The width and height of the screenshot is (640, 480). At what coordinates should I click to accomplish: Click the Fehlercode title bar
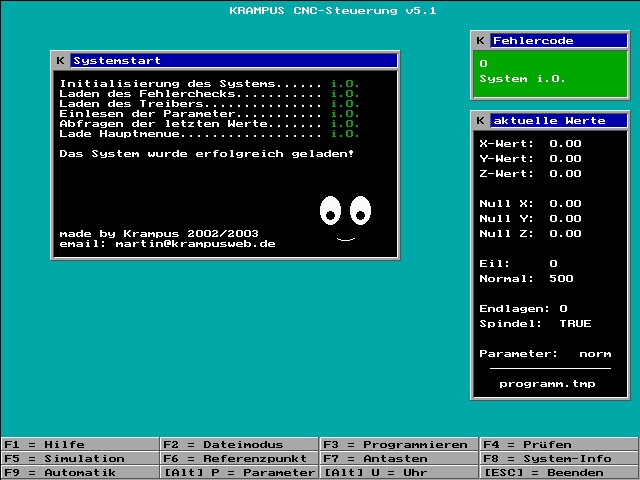558,40
